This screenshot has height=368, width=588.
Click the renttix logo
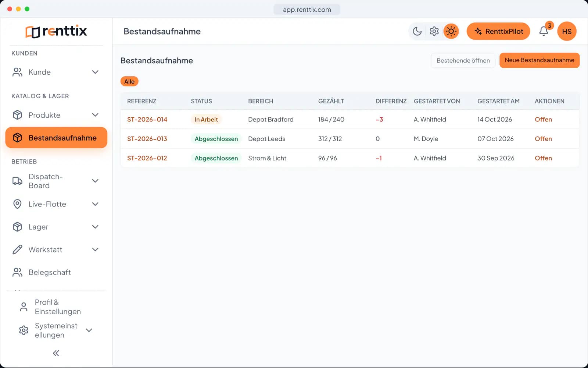[x=56, y=31]
